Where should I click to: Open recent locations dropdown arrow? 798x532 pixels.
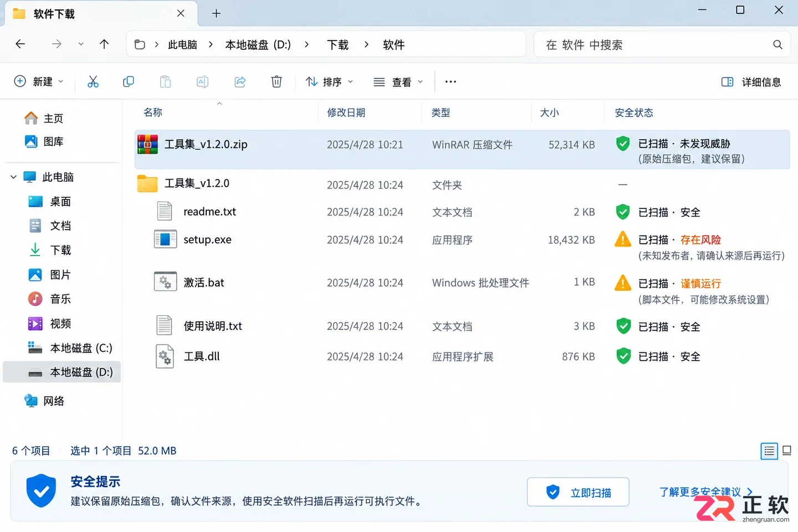click(x=81, y=44)
